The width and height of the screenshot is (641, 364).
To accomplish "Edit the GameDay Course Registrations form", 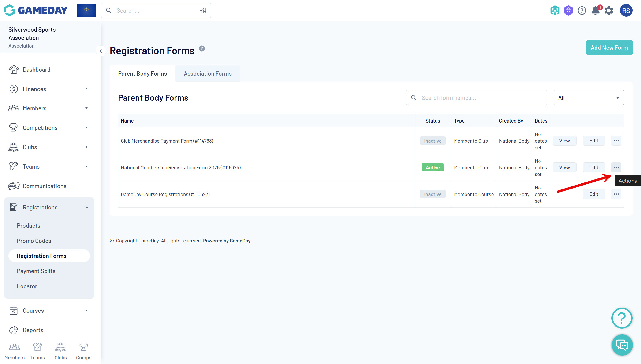I will pyautogui.click(x=593, y=194).
